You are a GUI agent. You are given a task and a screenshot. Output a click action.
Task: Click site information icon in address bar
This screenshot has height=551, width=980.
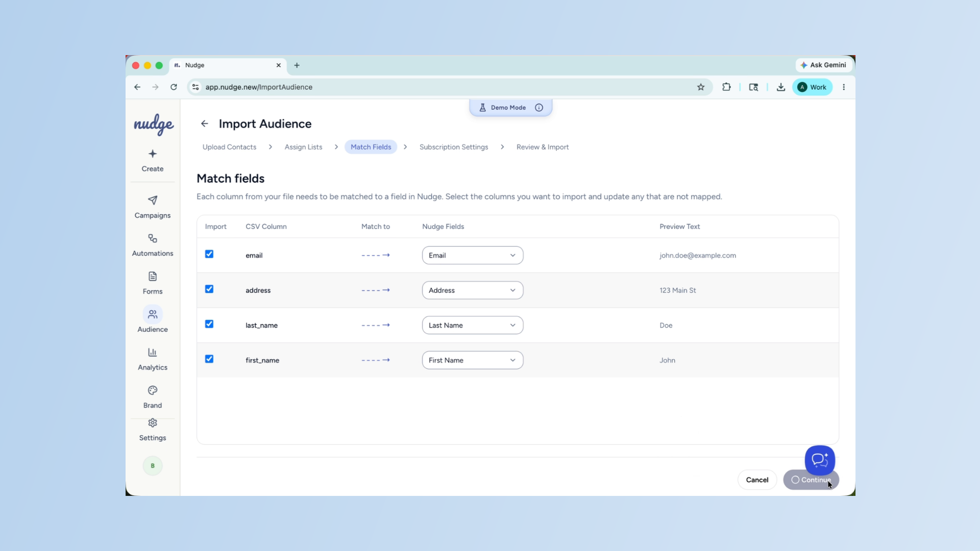point(195,87)
